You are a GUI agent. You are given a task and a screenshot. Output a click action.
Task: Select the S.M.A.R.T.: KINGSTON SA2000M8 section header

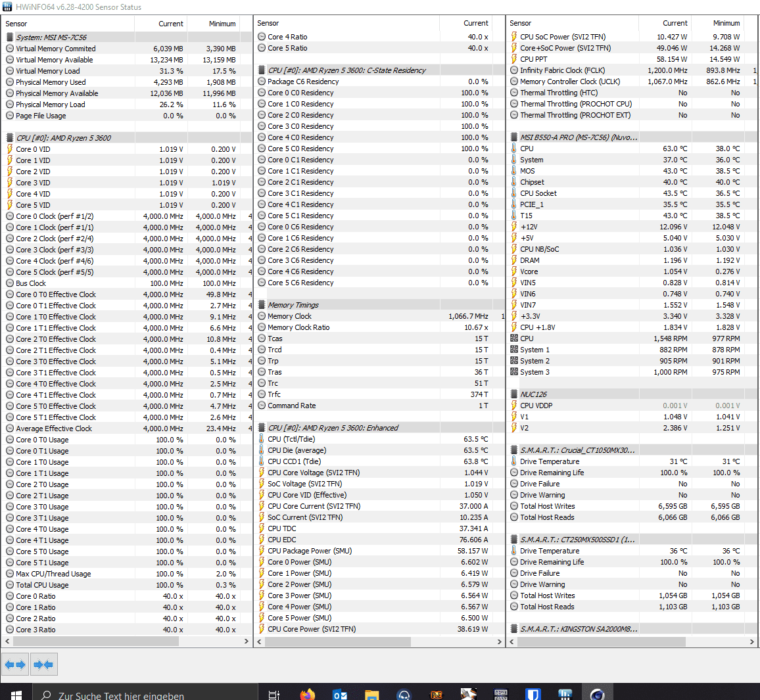pos(579,629)
